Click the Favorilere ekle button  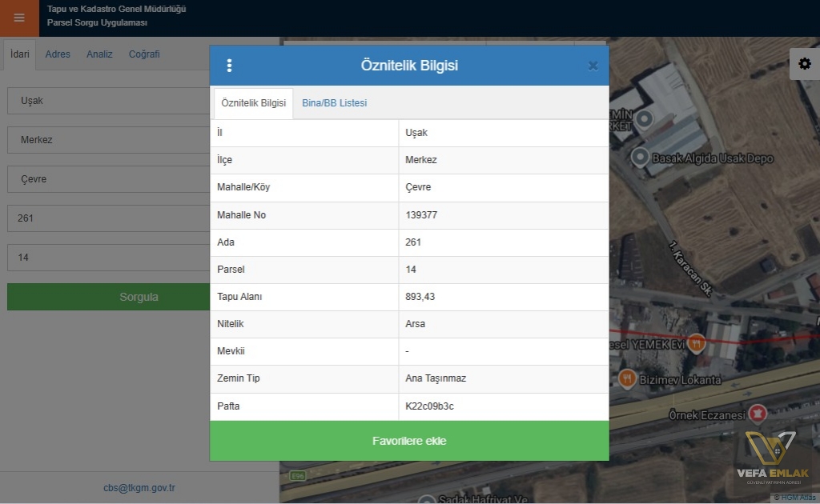coord(409,441)
